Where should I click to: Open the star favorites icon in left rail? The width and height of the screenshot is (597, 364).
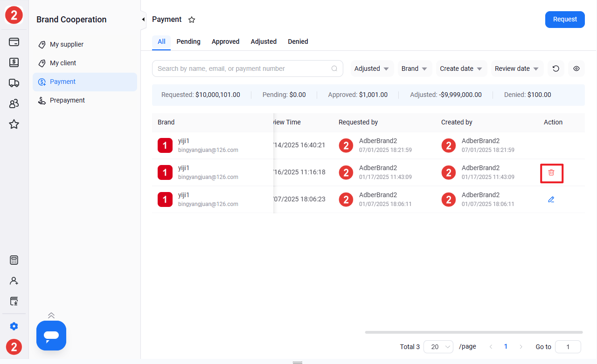point(14,124)
